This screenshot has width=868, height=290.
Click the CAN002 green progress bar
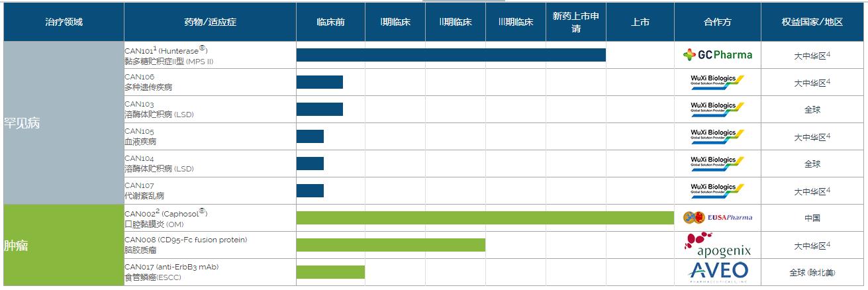point(485,218)
